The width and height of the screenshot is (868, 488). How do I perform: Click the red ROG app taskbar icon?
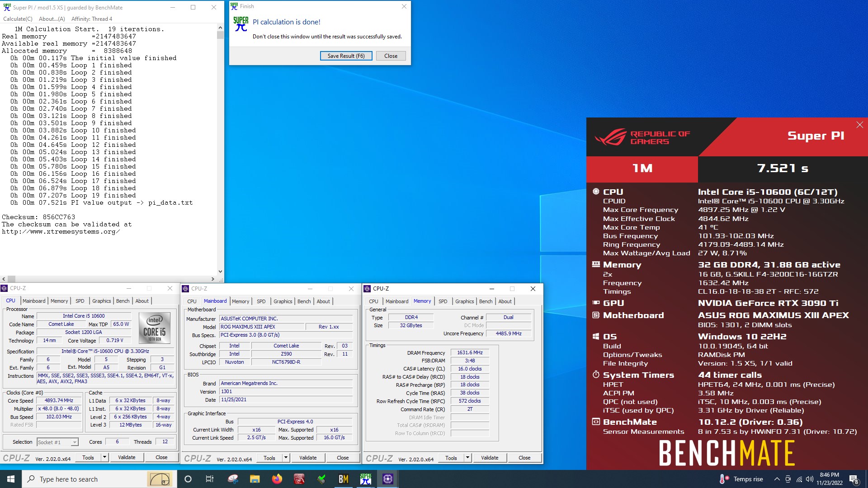click(299, 479)
